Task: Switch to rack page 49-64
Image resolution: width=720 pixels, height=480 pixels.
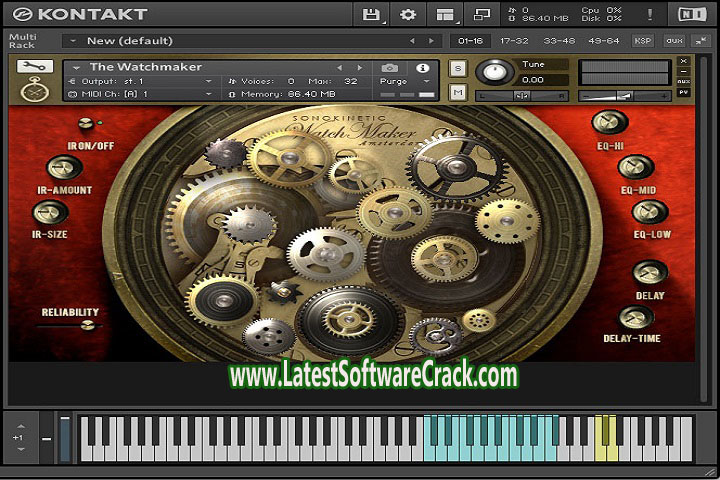Action: [604, 41]
